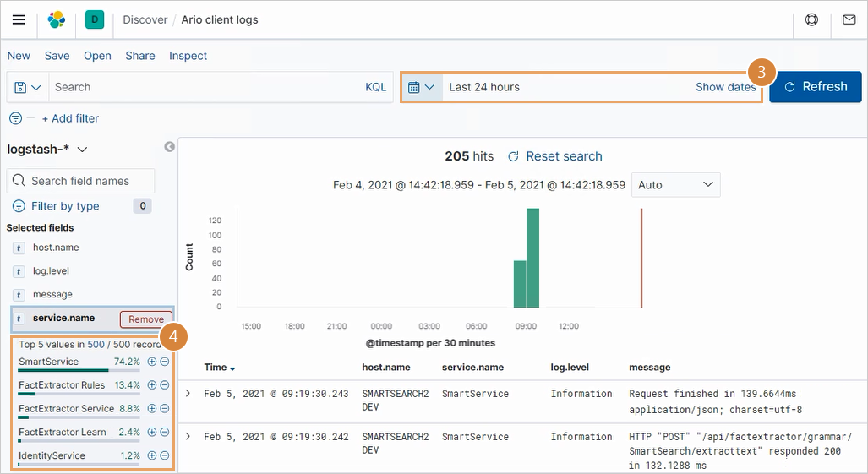Open the Auto interval dropdown
The width and height of the screenshot is (868, 474).
pyautogui.click(x=675, y=185)
